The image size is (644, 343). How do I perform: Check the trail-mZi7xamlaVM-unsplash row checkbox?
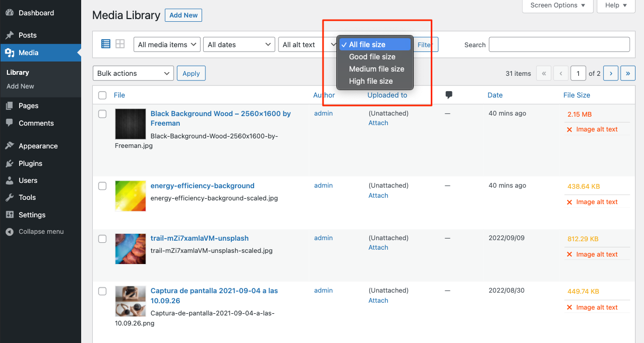pos(102,239)
